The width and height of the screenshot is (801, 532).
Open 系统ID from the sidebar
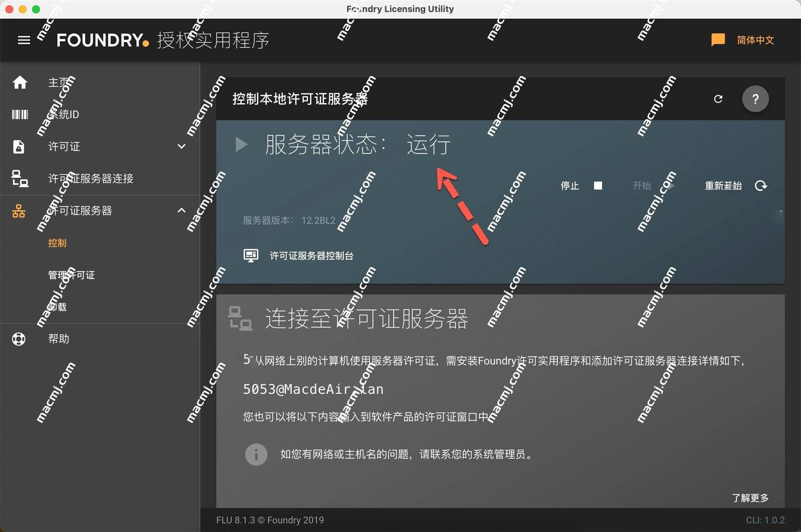point(63,114)
